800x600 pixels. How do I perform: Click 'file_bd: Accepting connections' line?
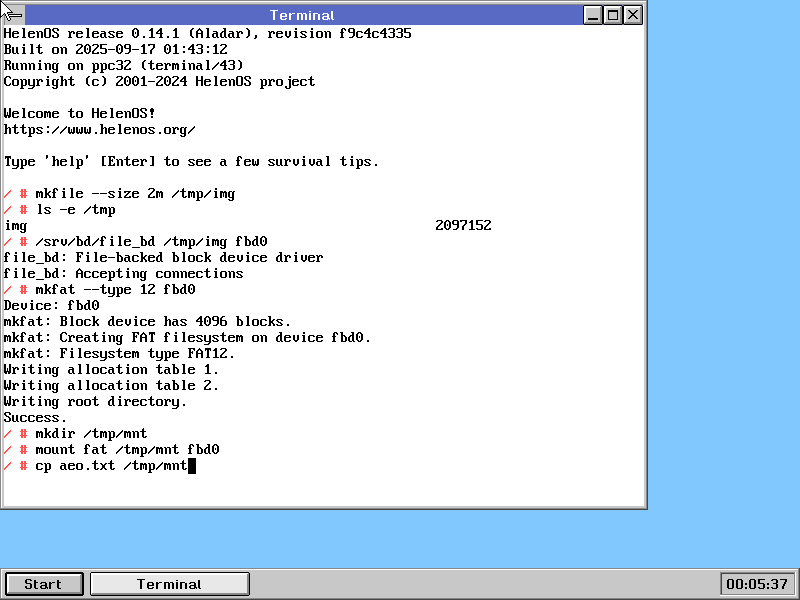[x=123, y=273]
